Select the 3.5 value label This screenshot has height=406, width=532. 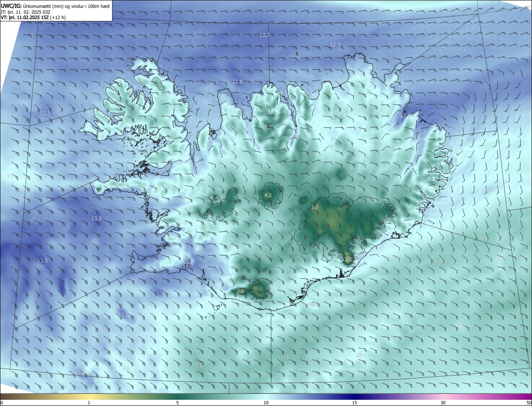click(x=240, y=291)
